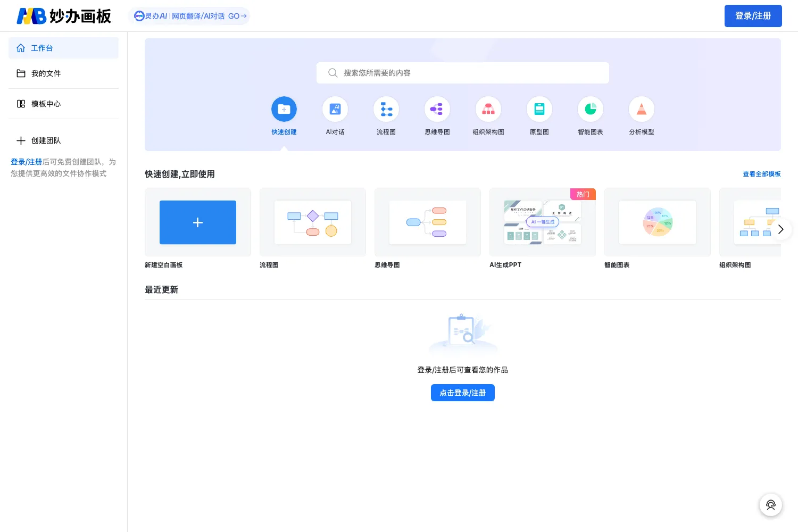Open the AI对话 icon
Viewport: 798px width, 532px height.
click(335, 110)
